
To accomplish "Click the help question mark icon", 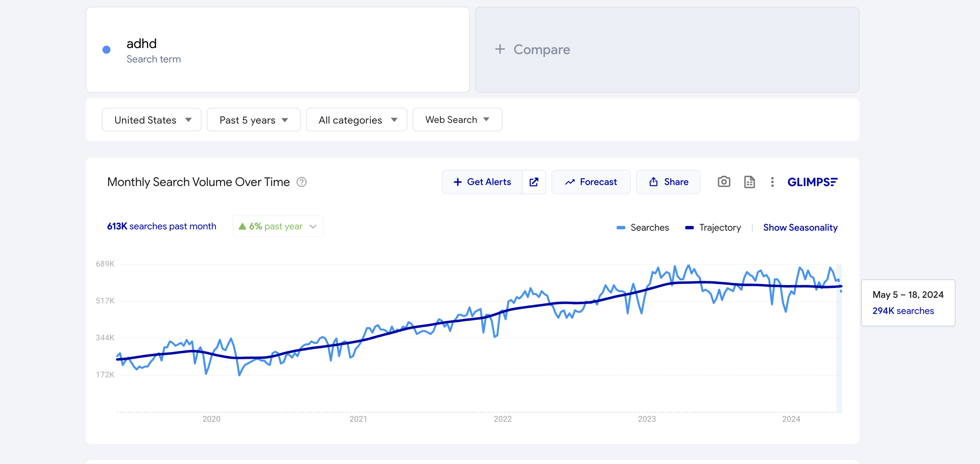I will tap(301, 182).
